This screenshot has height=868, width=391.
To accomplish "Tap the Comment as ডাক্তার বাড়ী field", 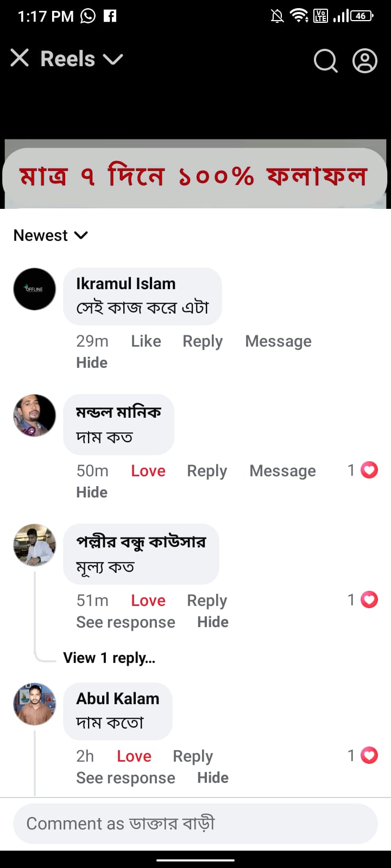I will pyautogui.click(x=195, y=824).
